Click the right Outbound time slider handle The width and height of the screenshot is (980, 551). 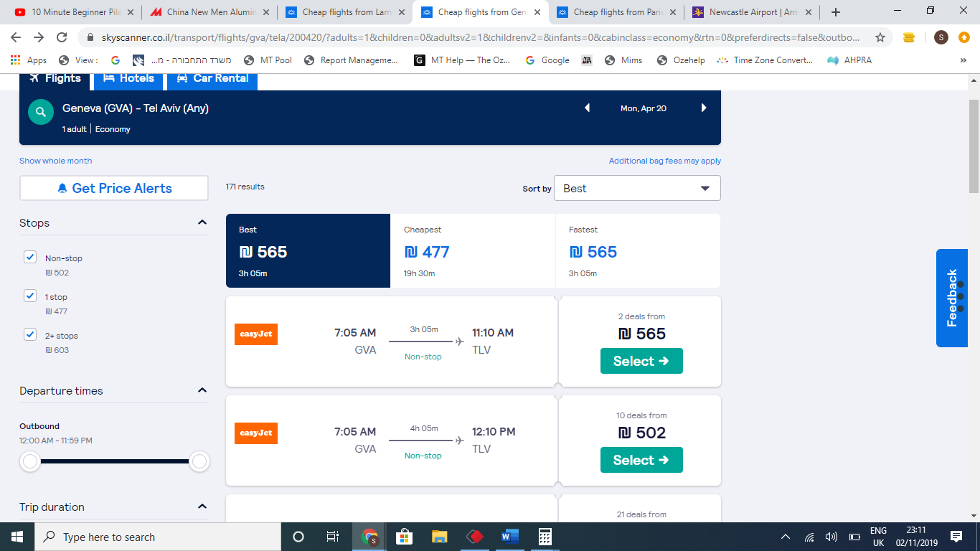[199, 461]
